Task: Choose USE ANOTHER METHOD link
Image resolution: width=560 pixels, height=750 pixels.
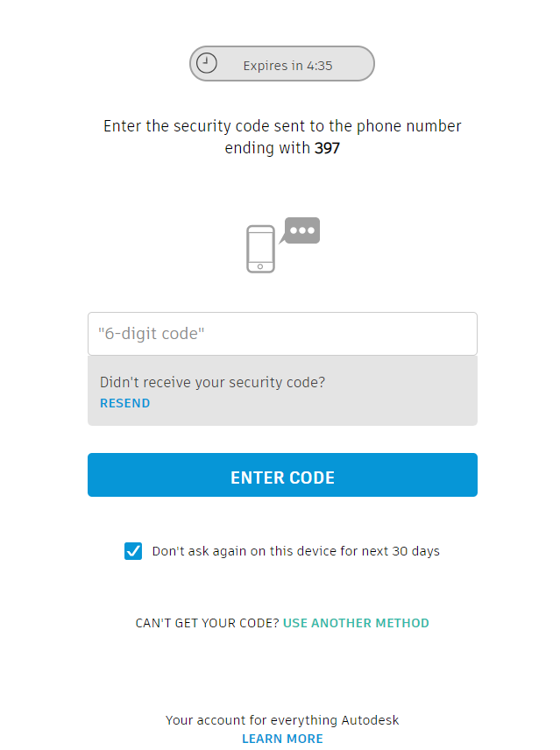Action: click(x=356, y=623)
